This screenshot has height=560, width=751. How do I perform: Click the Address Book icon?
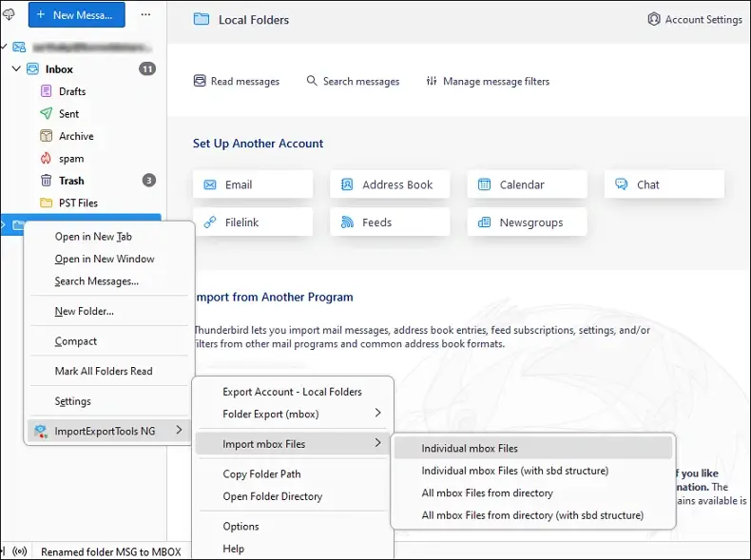[347, 184]
